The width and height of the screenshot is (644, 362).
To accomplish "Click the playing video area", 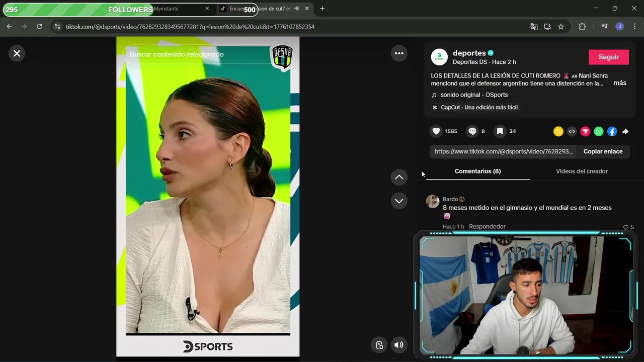I will click(208, 196).
